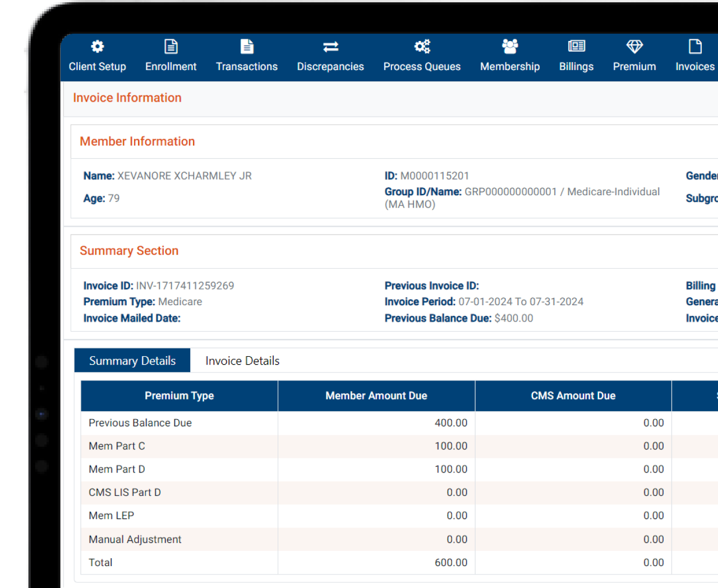This screenshot has height=588, width=718.
Task: Open the Premium menu label
Action: (634, 66)
